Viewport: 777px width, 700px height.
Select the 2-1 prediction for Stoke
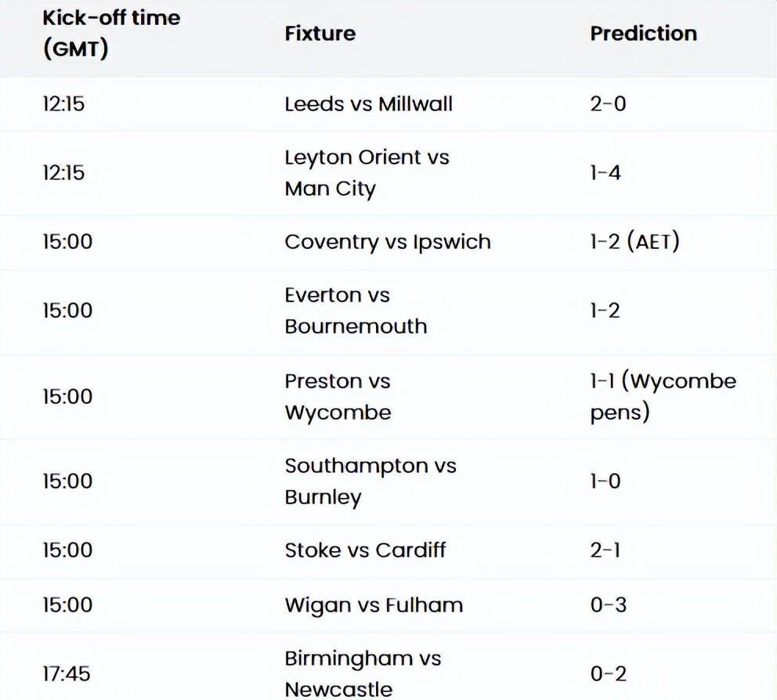coord(605,550)
